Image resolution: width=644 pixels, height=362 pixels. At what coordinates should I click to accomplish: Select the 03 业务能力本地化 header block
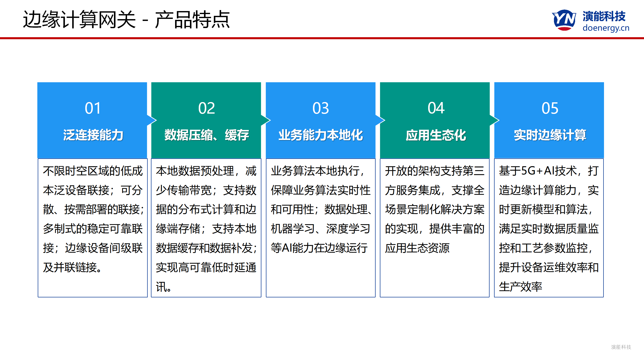[x=320, y=120]
